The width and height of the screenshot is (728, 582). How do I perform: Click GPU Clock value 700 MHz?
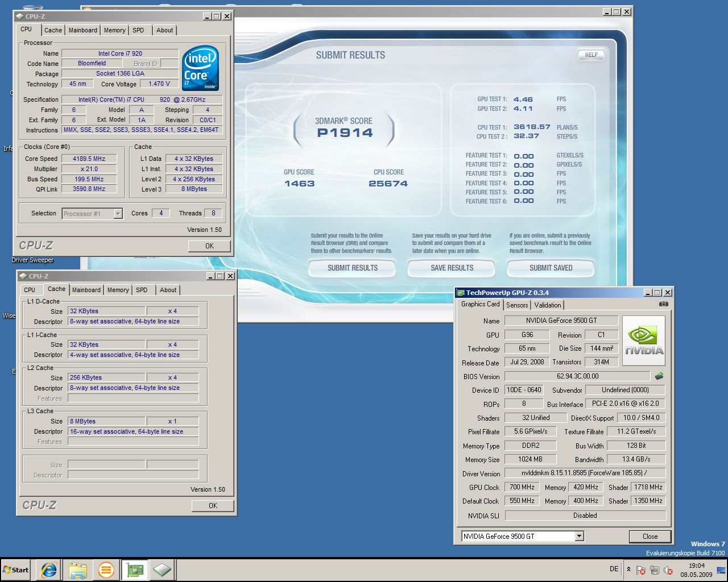pos(522,487)
